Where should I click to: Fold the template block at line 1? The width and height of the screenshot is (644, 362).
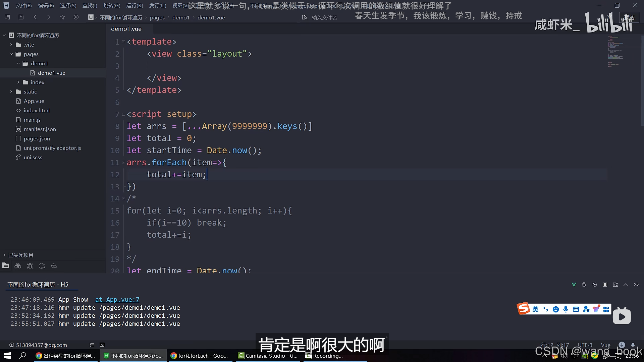click(x=123, y=42)
